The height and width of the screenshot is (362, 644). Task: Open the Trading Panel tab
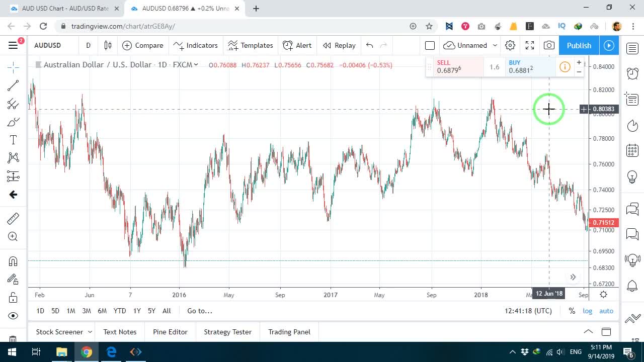click(x=289, y=332)
